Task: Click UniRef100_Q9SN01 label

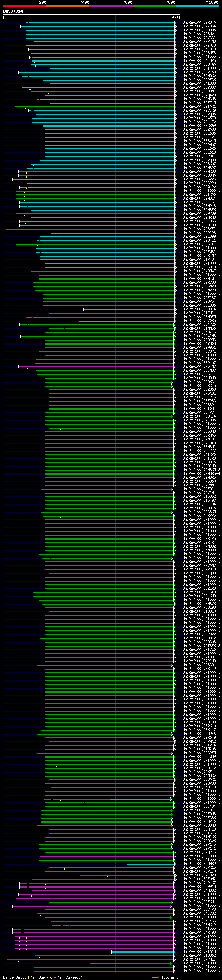Action: pyautogui.click(x=199, y=34)
